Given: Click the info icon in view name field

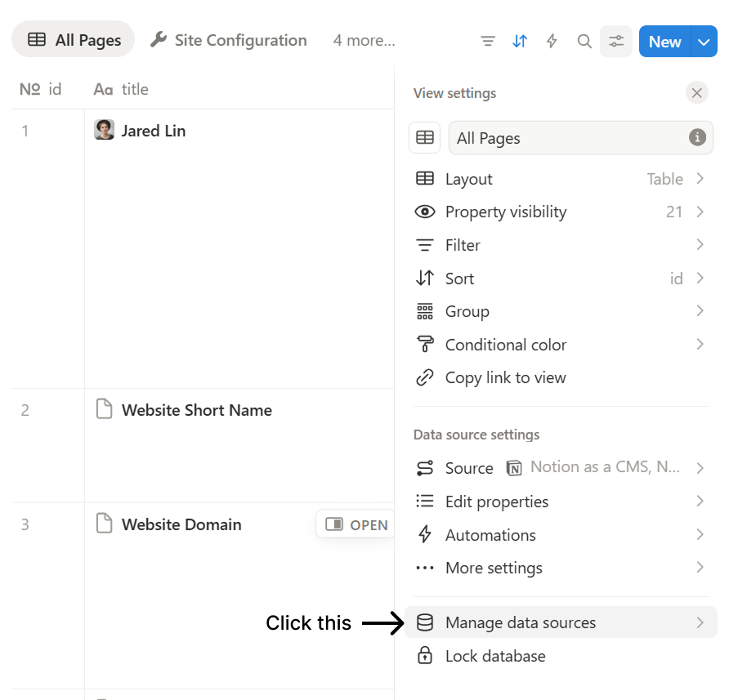Looking at the screenshot, I should click(x=697, y=138).
